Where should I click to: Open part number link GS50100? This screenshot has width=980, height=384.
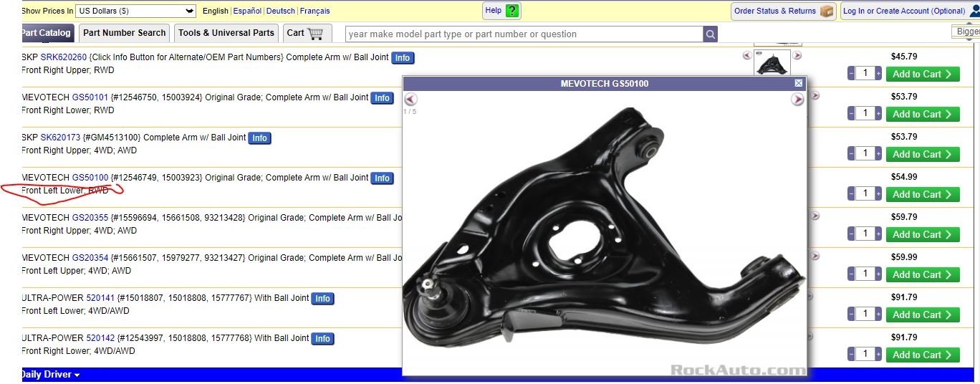(x=90, y=178)
